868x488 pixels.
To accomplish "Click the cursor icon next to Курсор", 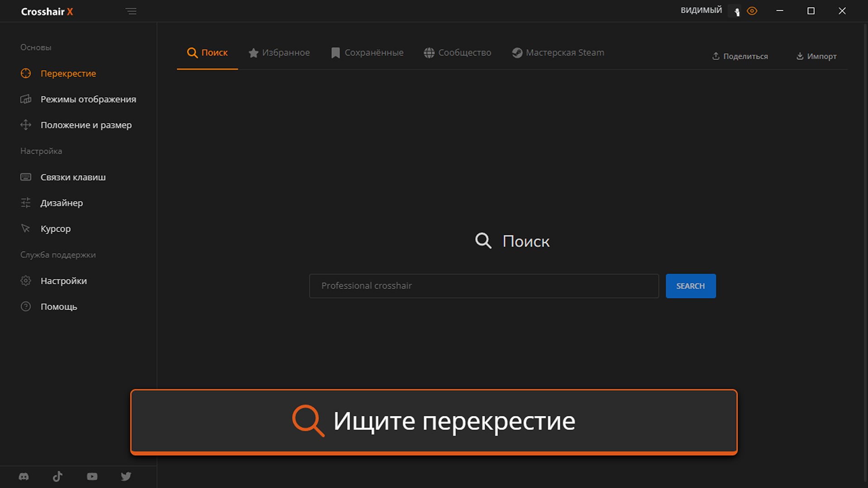I will tap(26, 229).
